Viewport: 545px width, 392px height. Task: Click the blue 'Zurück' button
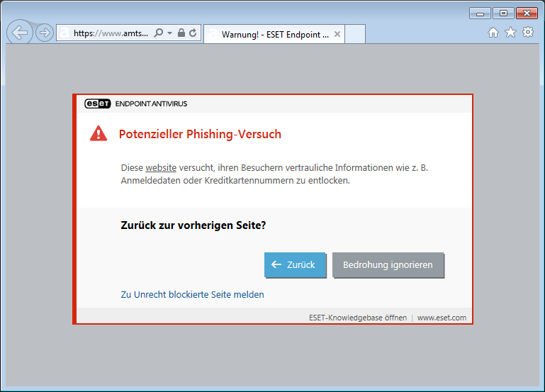pyautogui.click(x=295, y=265)
